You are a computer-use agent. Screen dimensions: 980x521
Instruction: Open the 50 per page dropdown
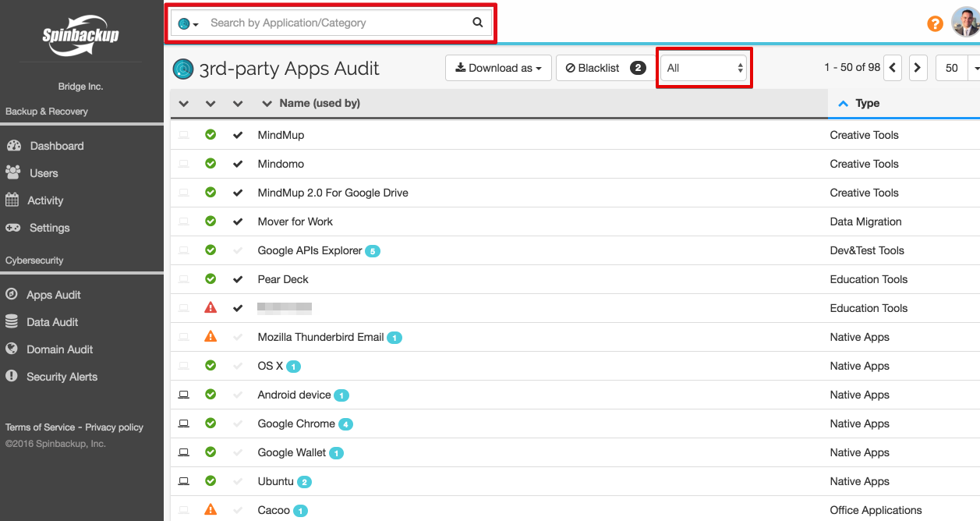click(957, 68)
